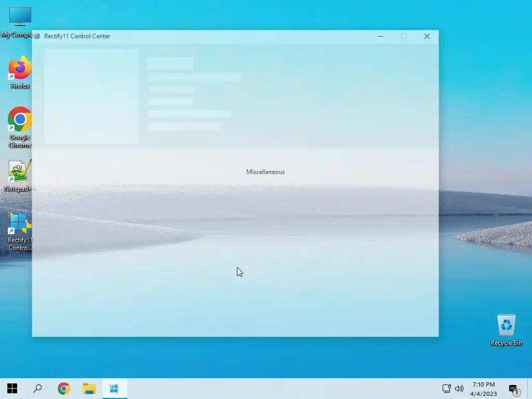Show the clock and calendar flyout
Viewport: 532px width, 399px height.
[x=484, y=389]
